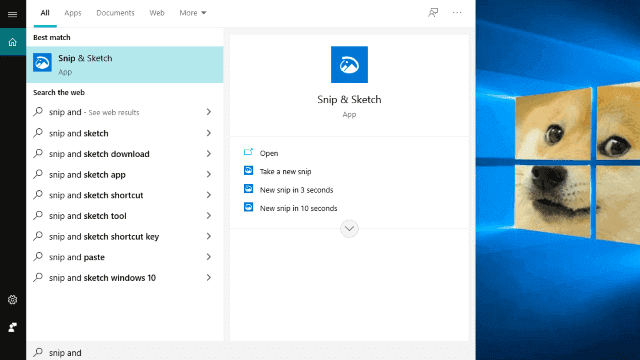Expand the arrow for 'snip and - See web results'

[209, 112]
